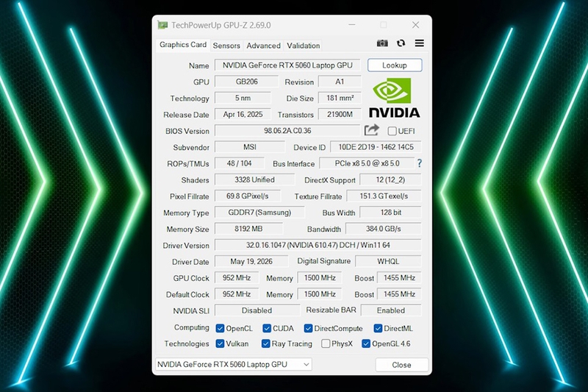Image resolution: width=588 pixels, height=392 pixels.
Task: Open the GPU selection dropdown
Action: point(233,364)
